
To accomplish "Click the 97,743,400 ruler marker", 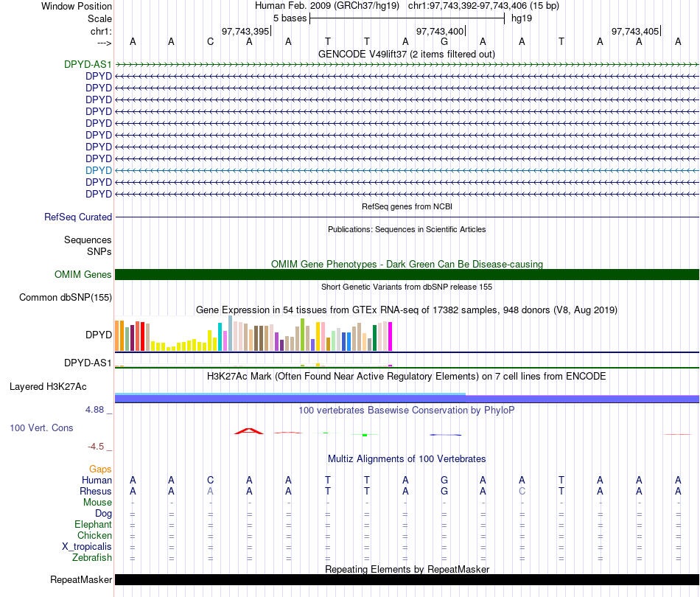I will tap(440, 31).
